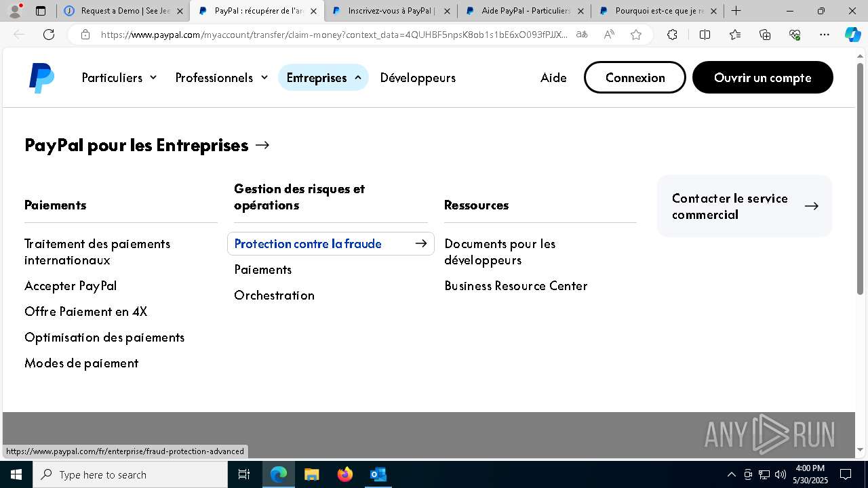
Task: Open Outlook from taskbar
Action: (x=378, y=474)
